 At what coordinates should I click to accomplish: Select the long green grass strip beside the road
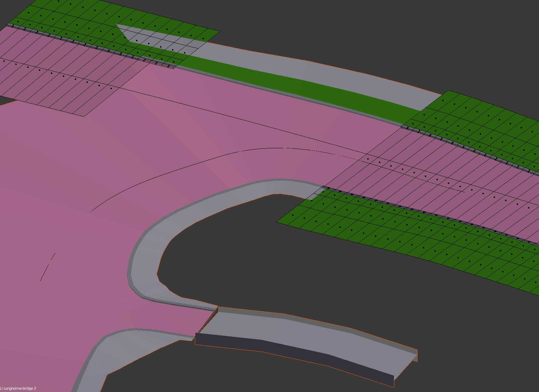pos(283,83)
